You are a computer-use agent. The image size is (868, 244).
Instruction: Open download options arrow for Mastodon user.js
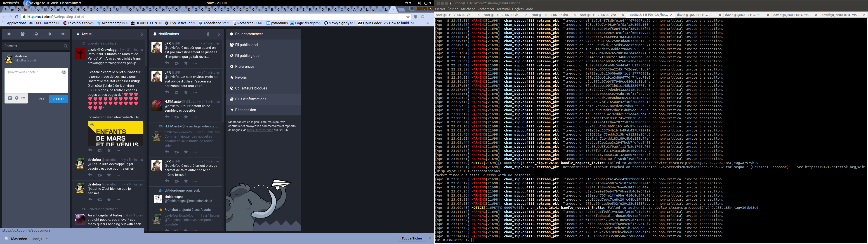tap(47, 239)
